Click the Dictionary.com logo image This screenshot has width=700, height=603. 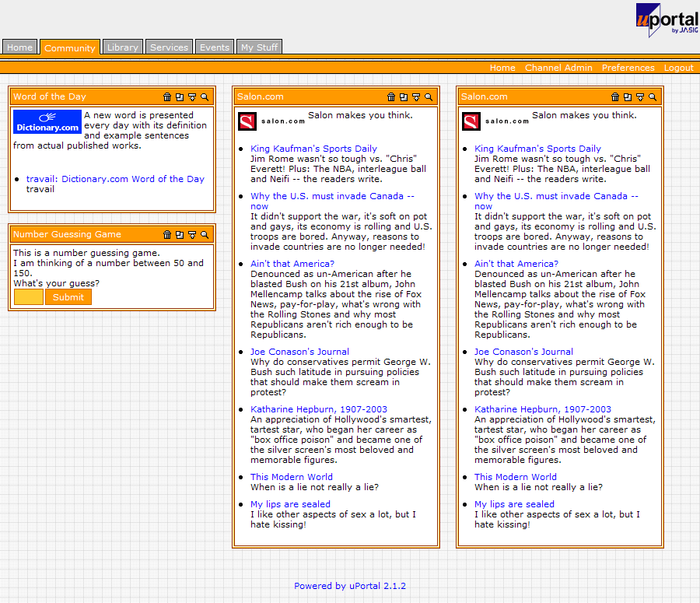47,121
